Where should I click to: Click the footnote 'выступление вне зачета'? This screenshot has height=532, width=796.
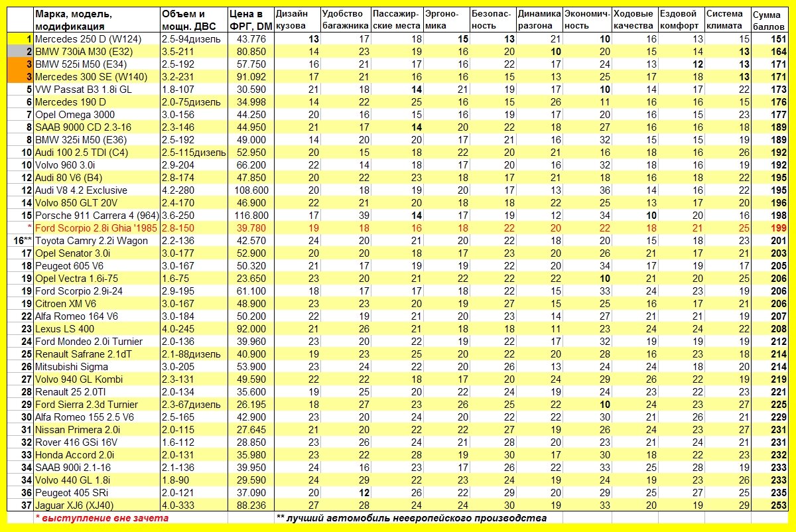coord(101,518)
